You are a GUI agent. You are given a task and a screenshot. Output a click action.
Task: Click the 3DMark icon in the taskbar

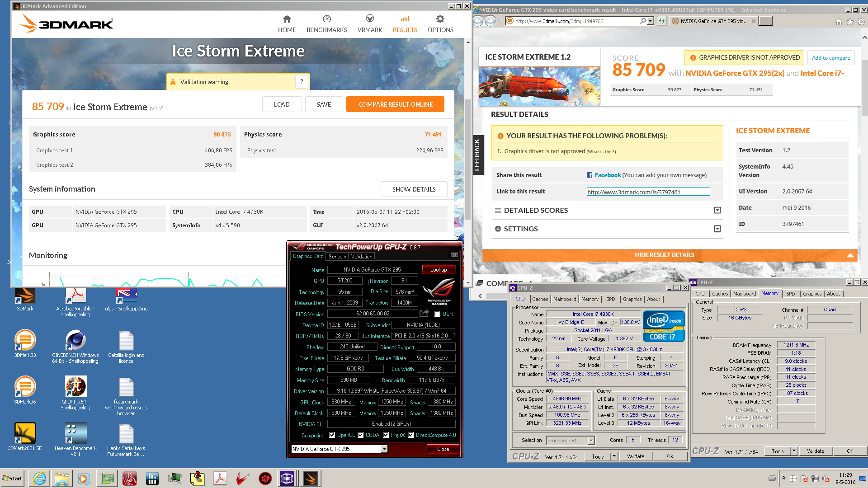tap(310, 479)
